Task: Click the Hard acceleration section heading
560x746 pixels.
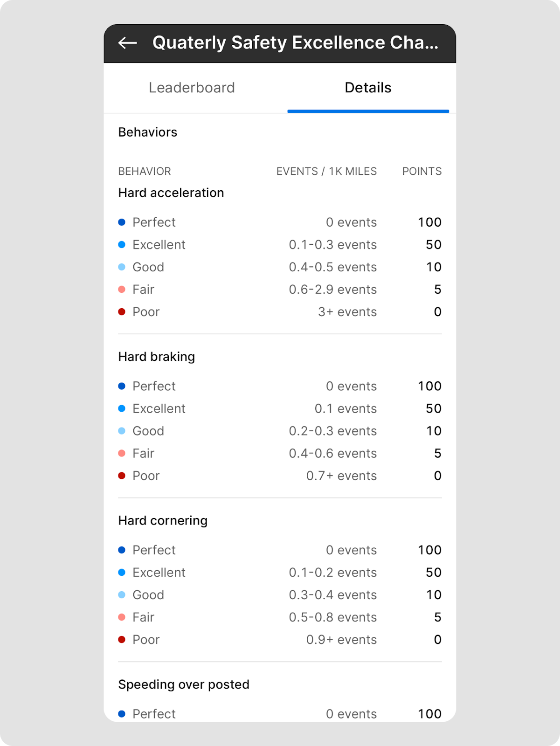Action: coord(171,193)
